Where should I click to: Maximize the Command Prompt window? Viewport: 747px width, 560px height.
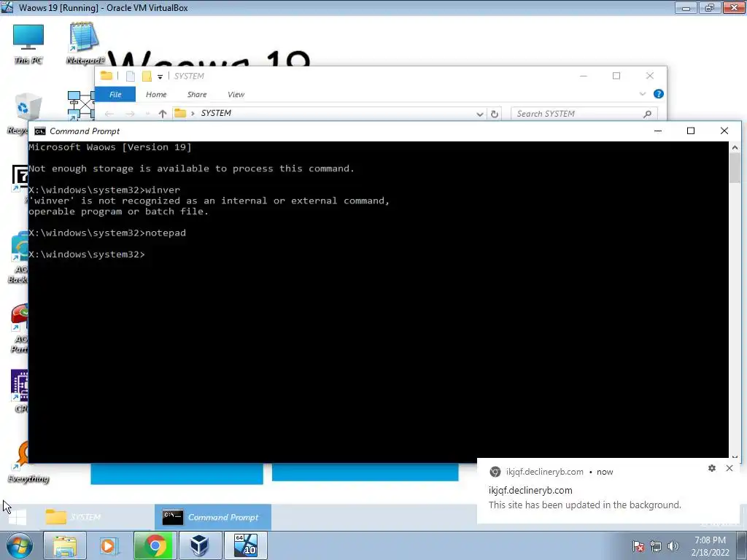pyautogui.click(x=691, y=131)
